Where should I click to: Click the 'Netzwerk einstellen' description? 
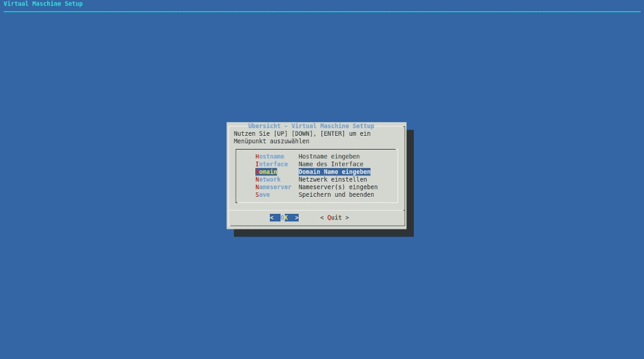tap(333, 179)
